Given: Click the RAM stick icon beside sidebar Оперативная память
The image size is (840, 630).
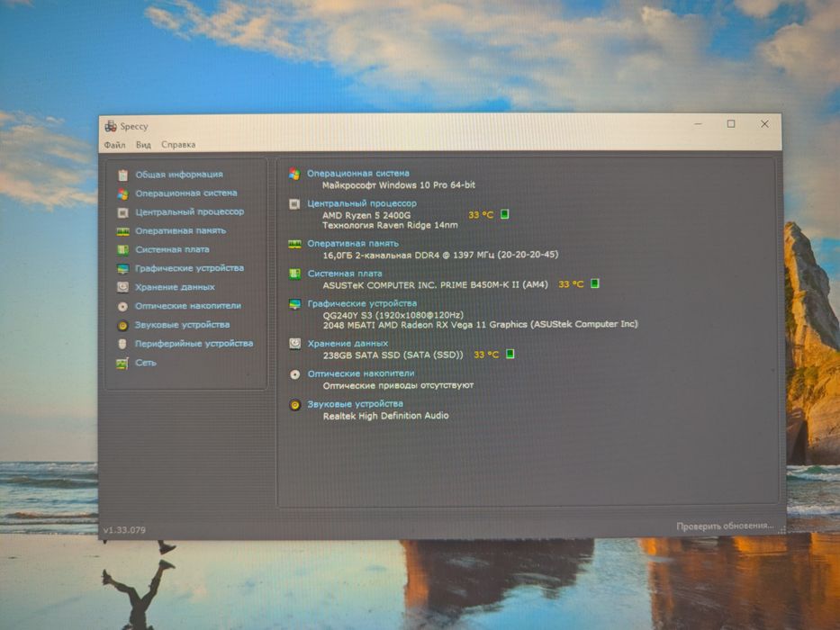Looking at the screenshot, I should (x=122, y=231).
